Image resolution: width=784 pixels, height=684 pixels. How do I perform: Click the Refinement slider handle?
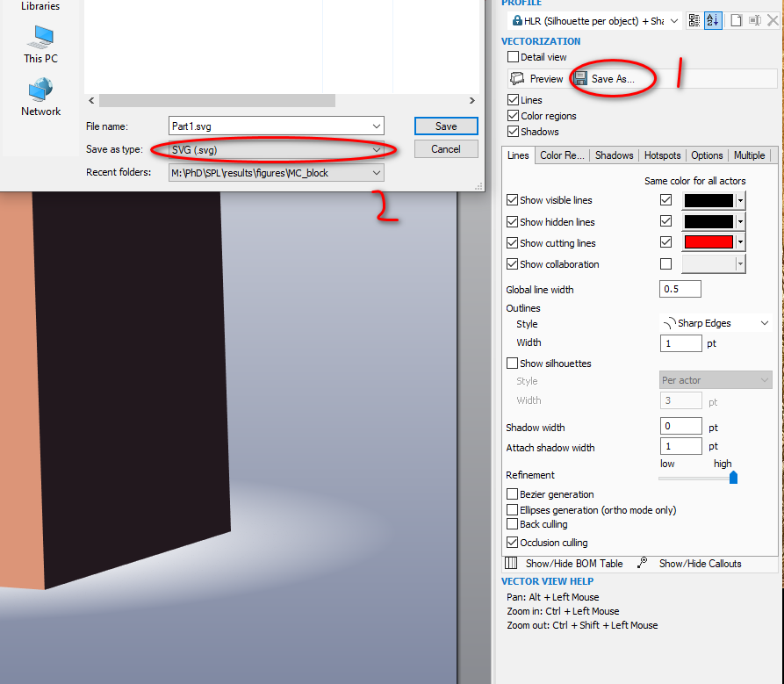tap(733, 478)
